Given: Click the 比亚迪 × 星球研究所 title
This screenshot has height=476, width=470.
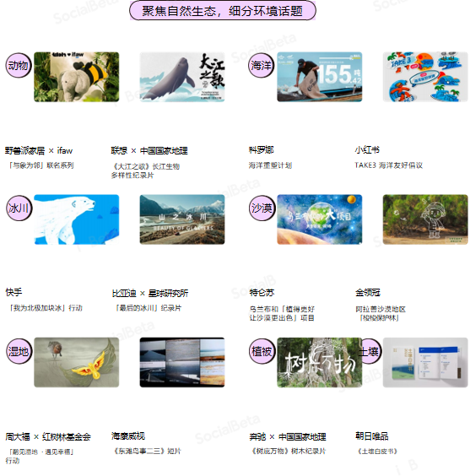Looking at the screenshot, I should pos(150,293).
